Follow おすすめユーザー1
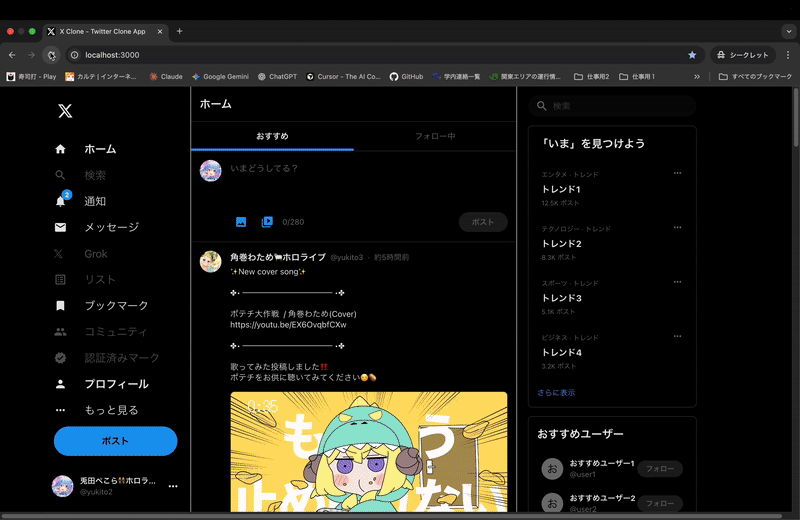The image size is (800, 520). 660,468
